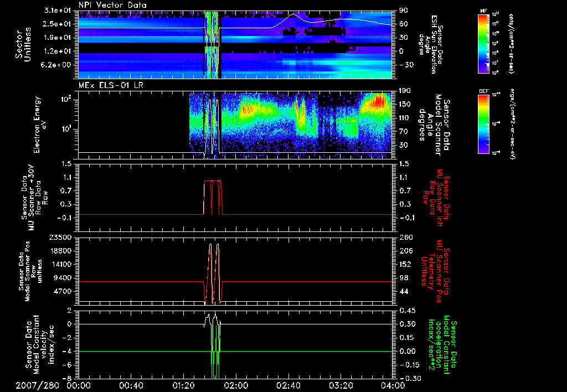This screenshot has height=392, width=567.
Task: Click the '44' telemetry tick value
Action: click(x=403, y=291)
